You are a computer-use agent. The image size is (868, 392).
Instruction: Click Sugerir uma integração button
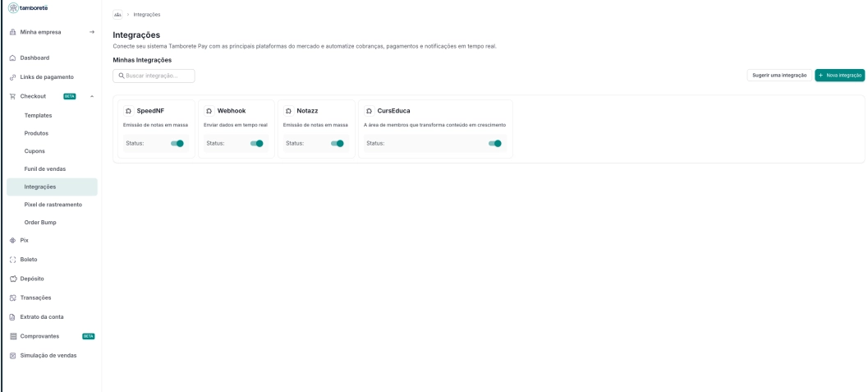(779, 76)
